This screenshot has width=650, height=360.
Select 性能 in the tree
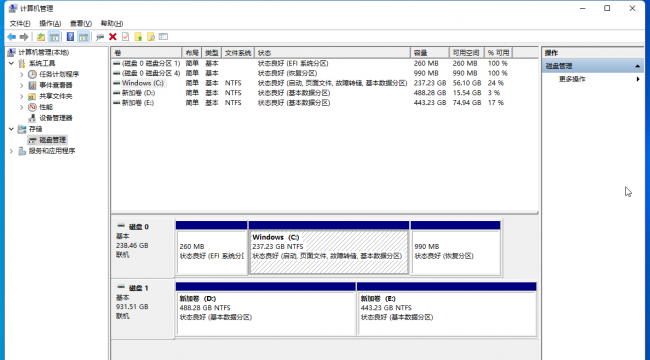tap(46, 107)
